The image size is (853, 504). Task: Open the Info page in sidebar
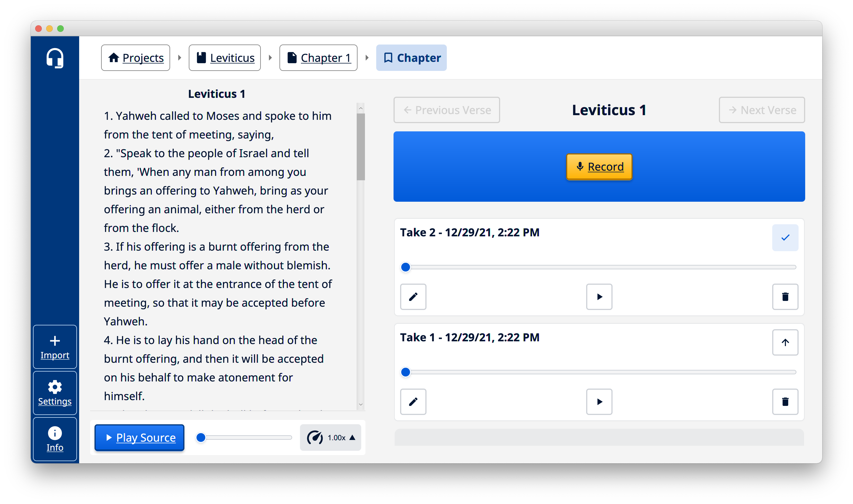coord(55,439)
